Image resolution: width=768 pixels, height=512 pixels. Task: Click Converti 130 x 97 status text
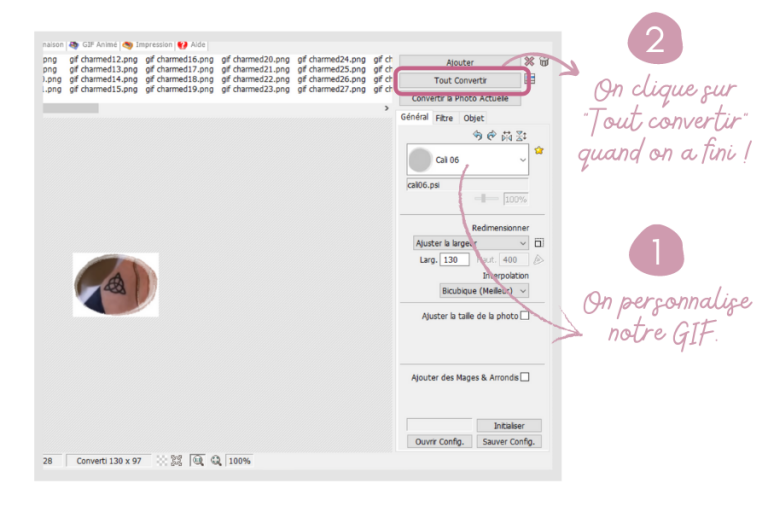[x=109, y=461]
